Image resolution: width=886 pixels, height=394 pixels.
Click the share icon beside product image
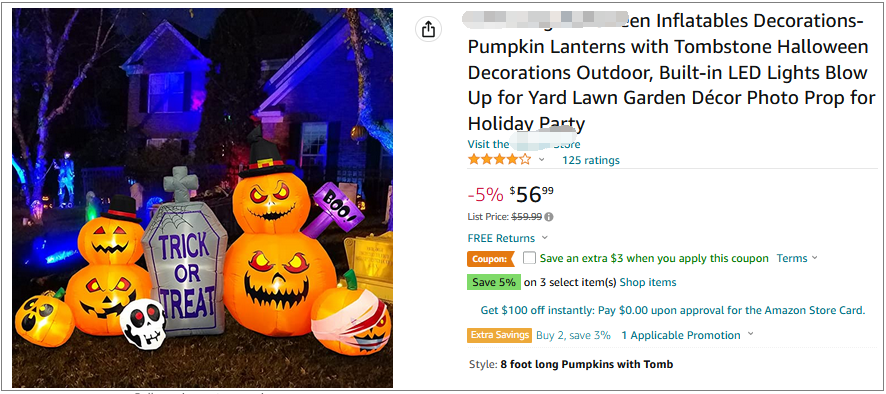[428, 29]
